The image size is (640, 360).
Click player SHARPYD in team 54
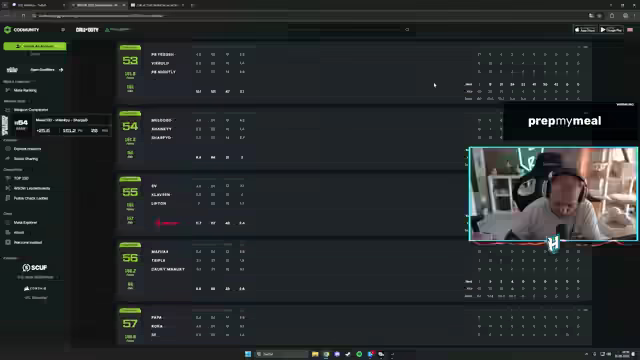161,138
